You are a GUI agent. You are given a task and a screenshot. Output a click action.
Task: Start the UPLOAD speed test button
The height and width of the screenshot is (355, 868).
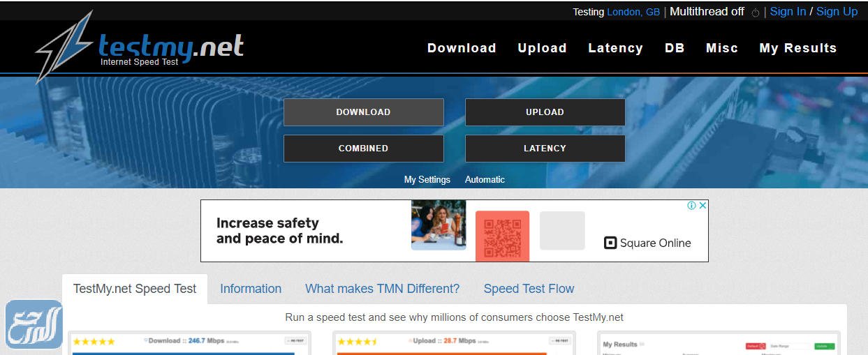[545, 112]
